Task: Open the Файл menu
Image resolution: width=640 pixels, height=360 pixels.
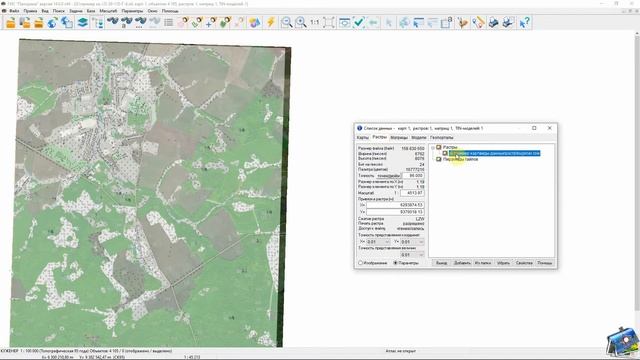Action: (14, 11)
